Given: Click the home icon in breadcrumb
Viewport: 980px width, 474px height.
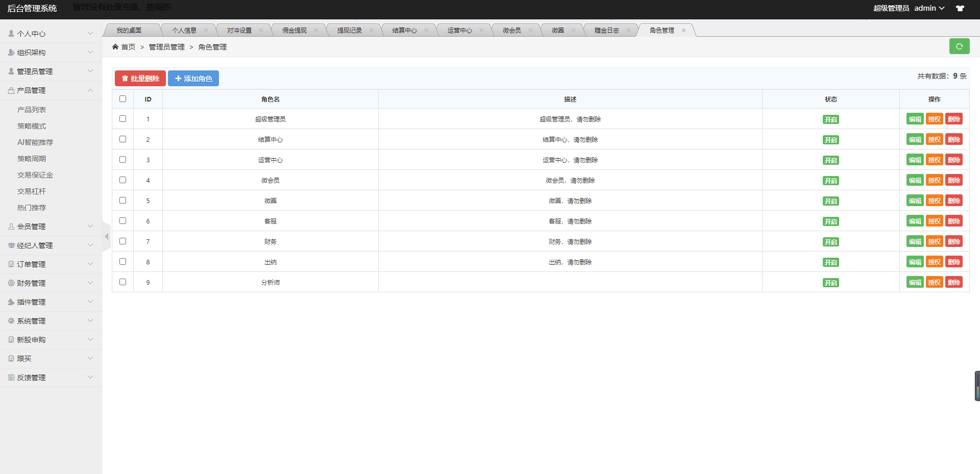Looking at the screenshot, I should (x=115, y=47).
